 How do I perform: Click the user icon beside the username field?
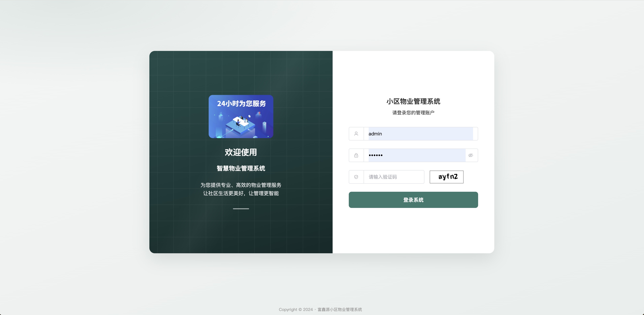(x=356, y=134)
